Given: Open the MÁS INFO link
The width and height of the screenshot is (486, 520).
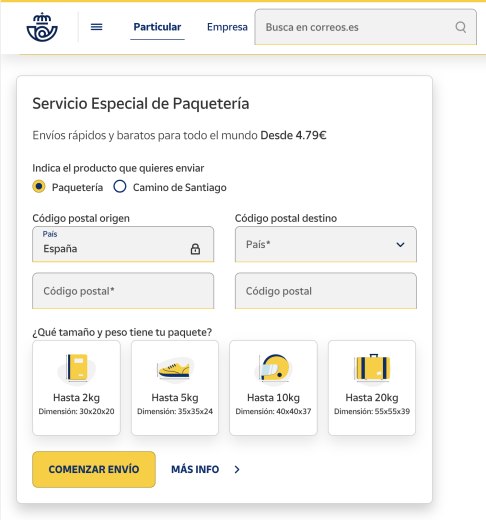Looking at the screenshot, I should (x=195, y=469).
